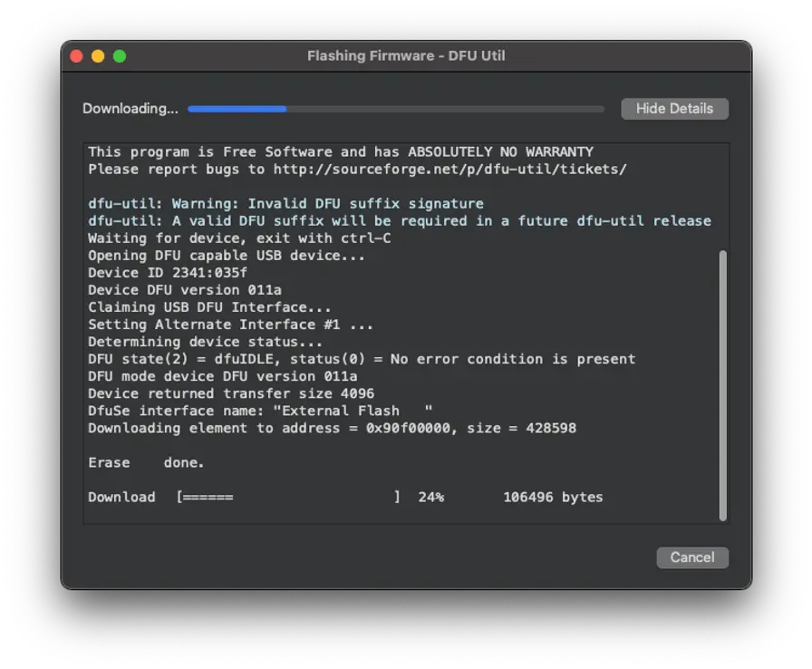Click the 'Downloading element to address' line
Screen dimensions: 812x669
[332, 428]
